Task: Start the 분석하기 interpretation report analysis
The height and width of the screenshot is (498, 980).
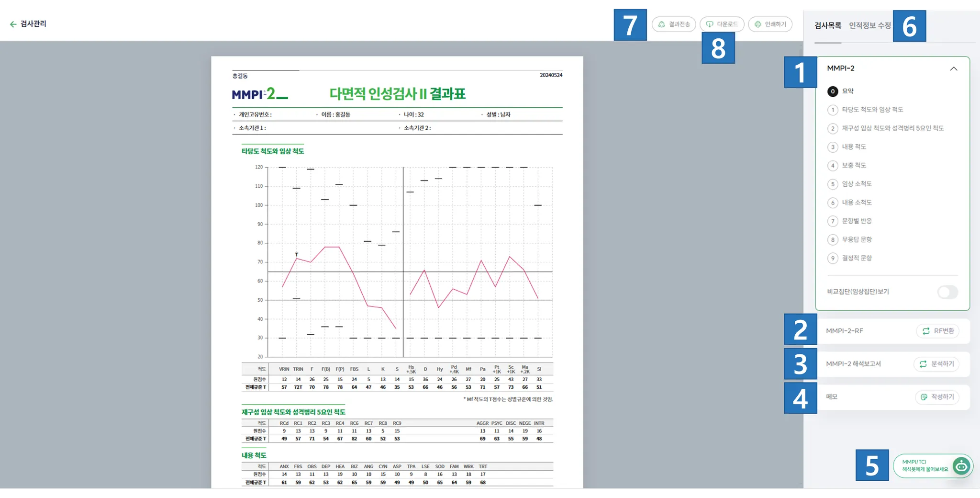Action: [x=936, y=364]
